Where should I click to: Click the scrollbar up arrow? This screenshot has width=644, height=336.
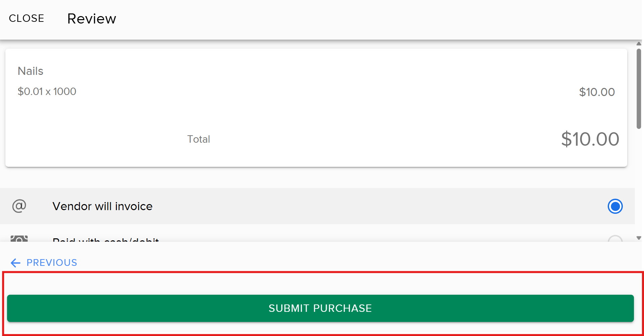coord(638,44)
